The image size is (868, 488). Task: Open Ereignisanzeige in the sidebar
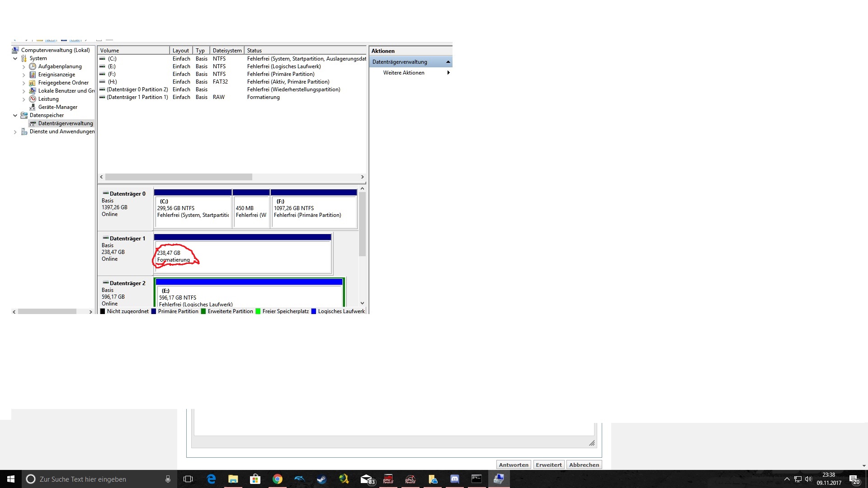(x=57, y=75)
